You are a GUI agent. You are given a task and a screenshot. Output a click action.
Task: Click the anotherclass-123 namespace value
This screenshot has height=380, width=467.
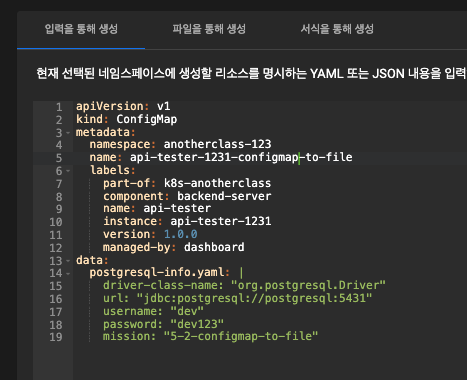tap(217, 144)
